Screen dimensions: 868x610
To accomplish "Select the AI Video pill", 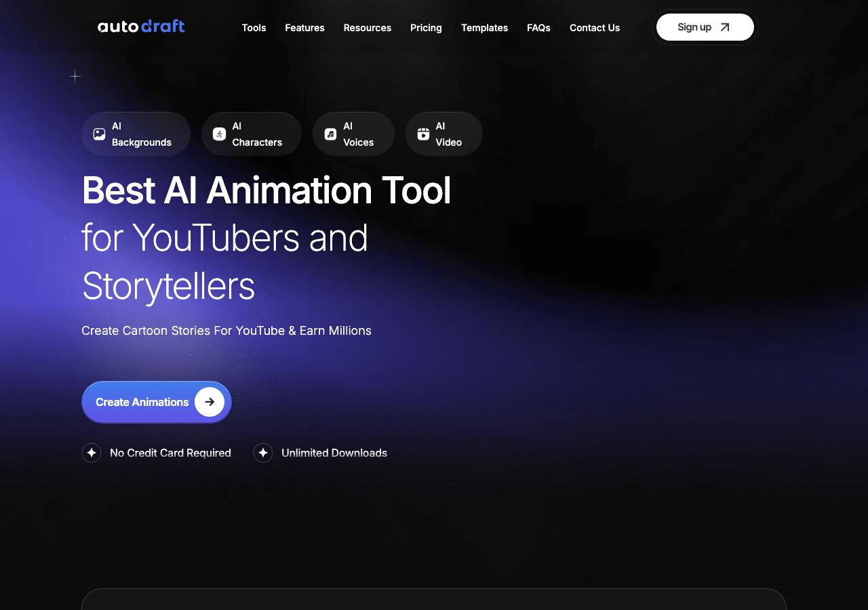I will pos(444,134).
